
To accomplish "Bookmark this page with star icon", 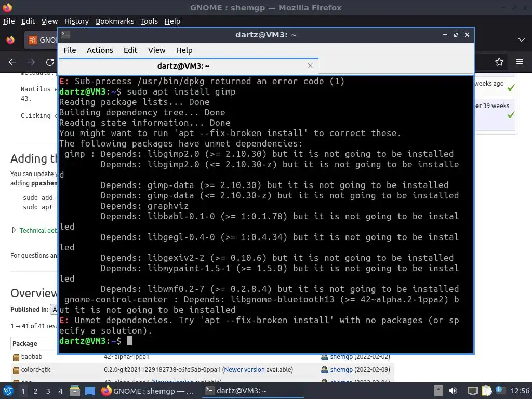I will point(499,62).
